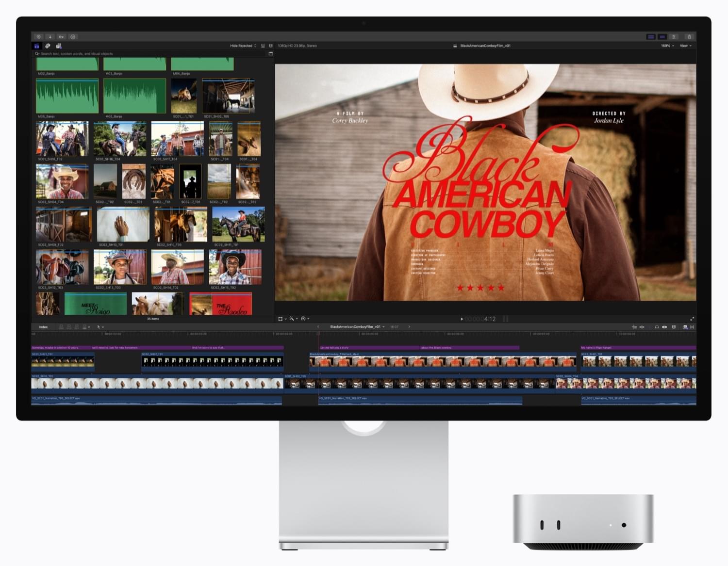Open the BlackAmericanCowboyFilm_v01 project dropdown

(x=357, y=327)
